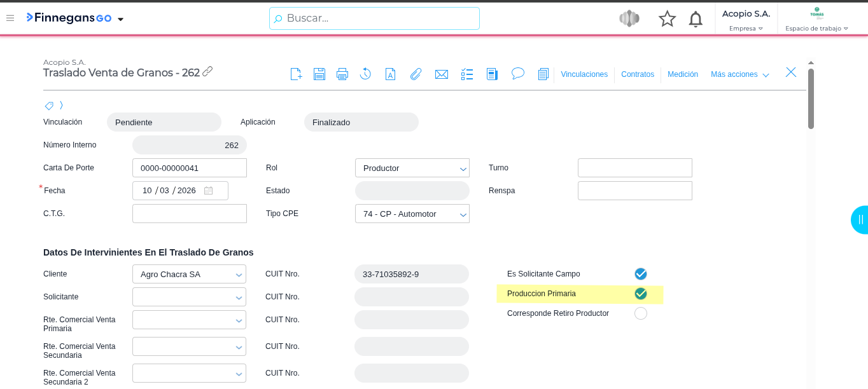868x389 pixels.
Task: Save the record with the diskette icon
Action: pos(319,74)
